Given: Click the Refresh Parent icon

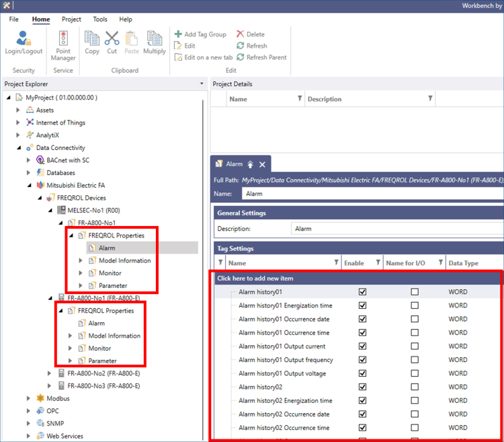Looking at the screenshot, I should coord(240,57).
